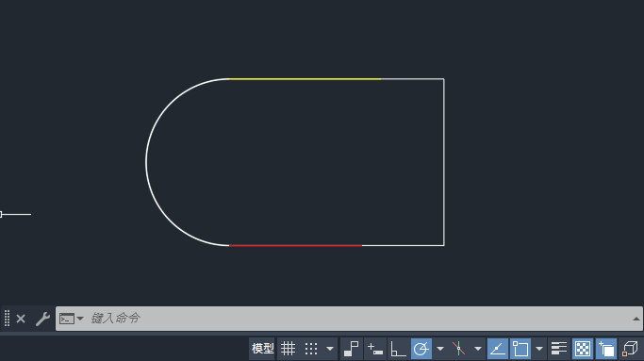Close the command line window
The width and height of the screenshot is (644, 361).
pyautogui.click(x=21, y=319)
